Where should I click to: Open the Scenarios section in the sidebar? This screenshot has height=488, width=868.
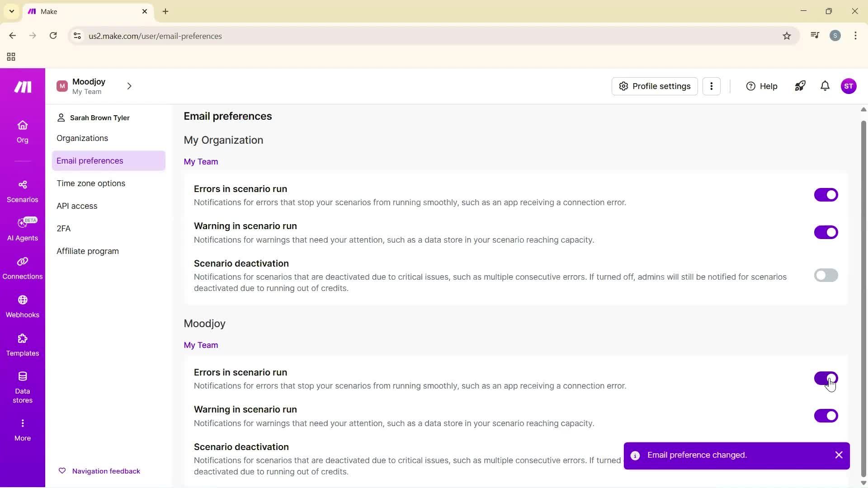point(22,191)
